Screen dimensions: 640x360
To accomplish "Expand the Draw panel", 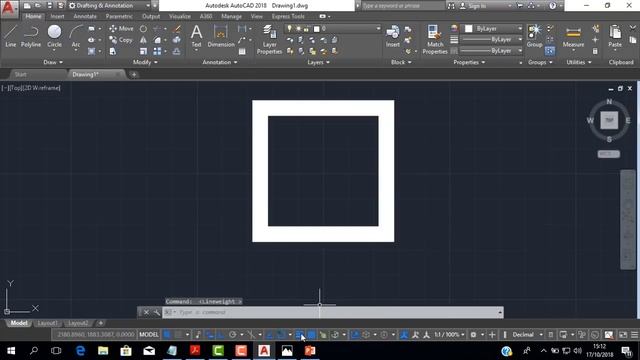I will [53, 62].
